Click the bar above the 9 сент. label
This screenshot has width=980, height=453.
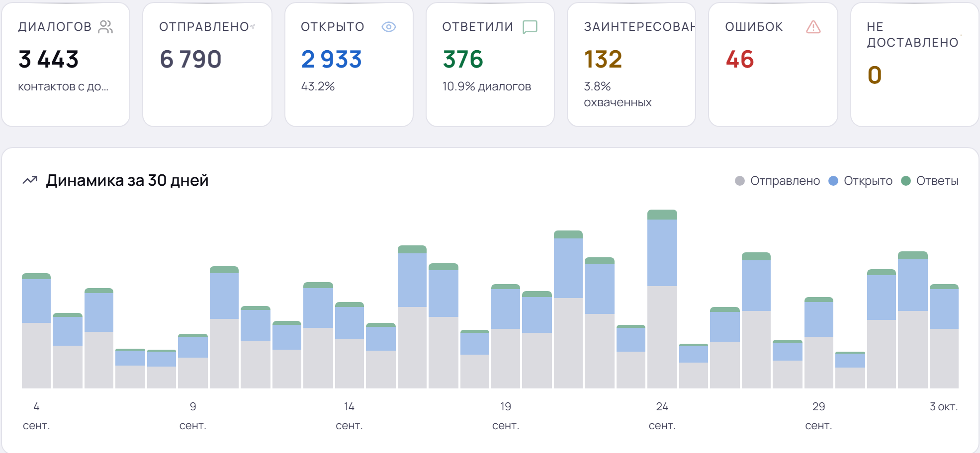193,361
